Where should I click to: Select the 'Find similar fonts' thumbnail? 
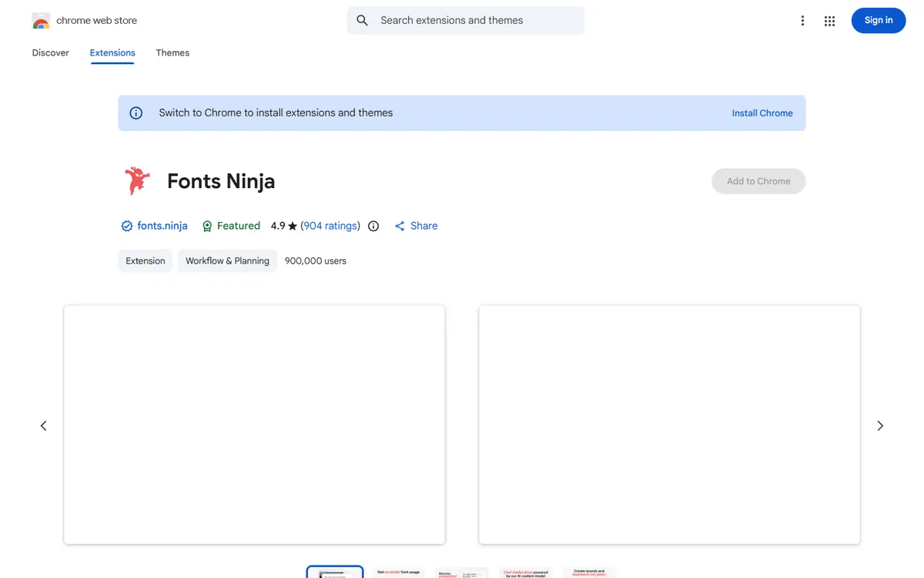[x=526, y=573]
